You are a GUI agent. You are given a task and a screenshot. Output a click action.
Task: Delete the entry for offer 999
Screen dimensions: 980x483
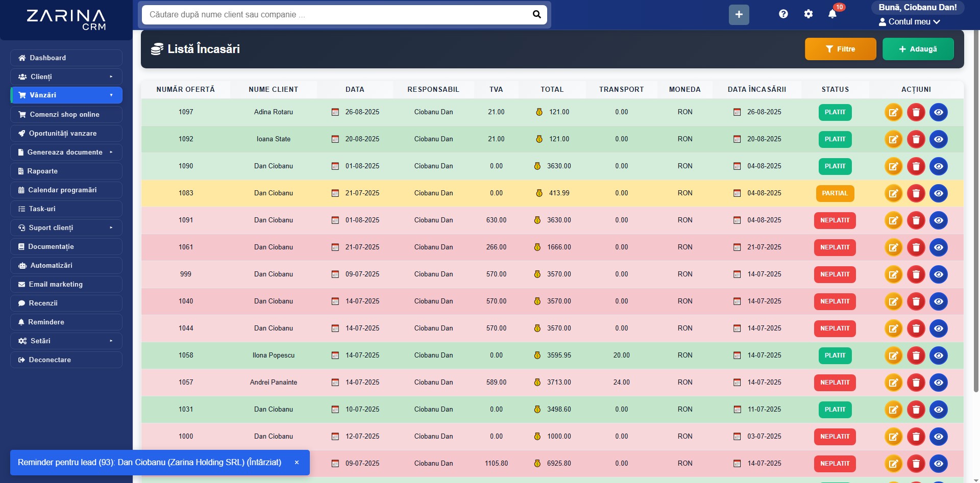click(916, 274)
